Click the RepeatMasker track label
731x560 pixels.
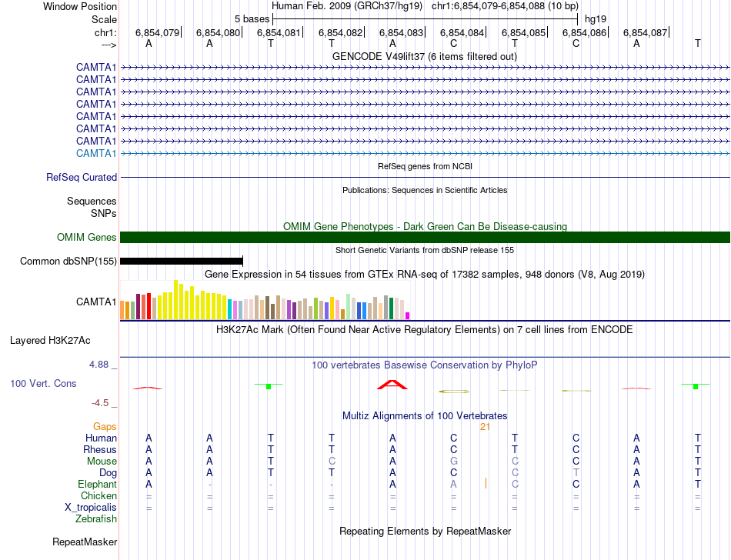click(x=85, y=542)
